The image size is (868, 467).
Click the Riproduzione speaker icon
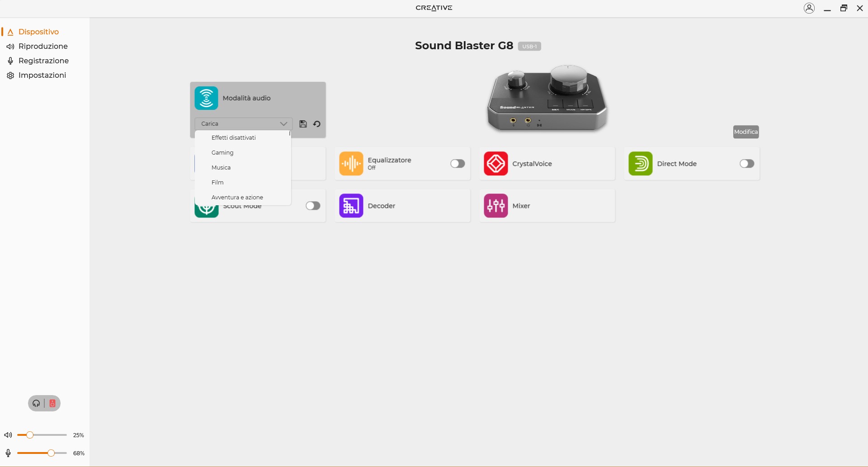10,47
